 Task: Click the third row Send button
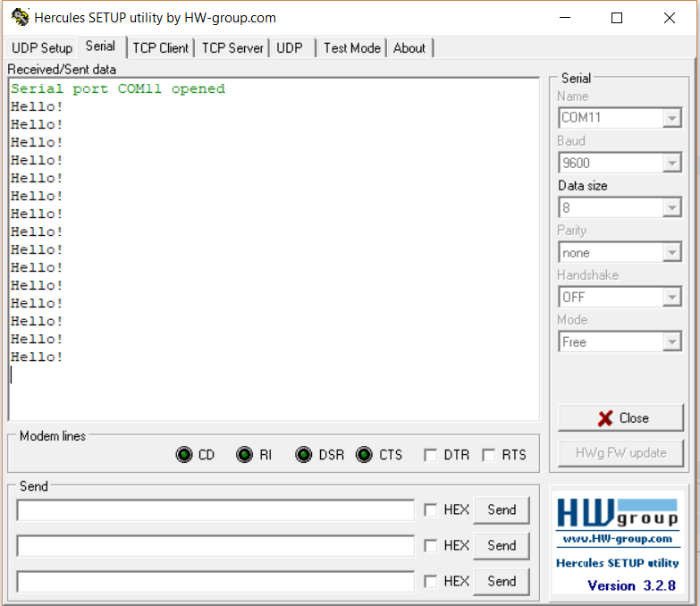502,582
